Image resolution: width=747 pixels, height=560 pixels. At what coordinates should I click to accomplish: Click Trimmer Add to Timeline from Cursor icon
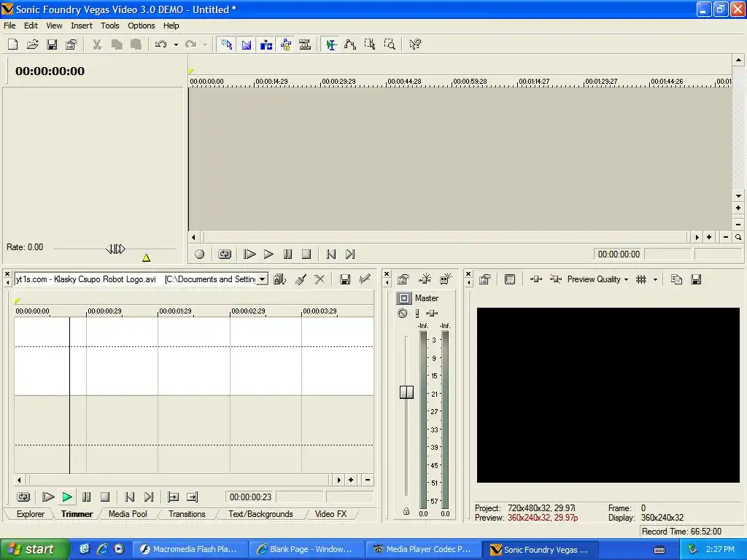pyautogui.click(x=173, y=497)
